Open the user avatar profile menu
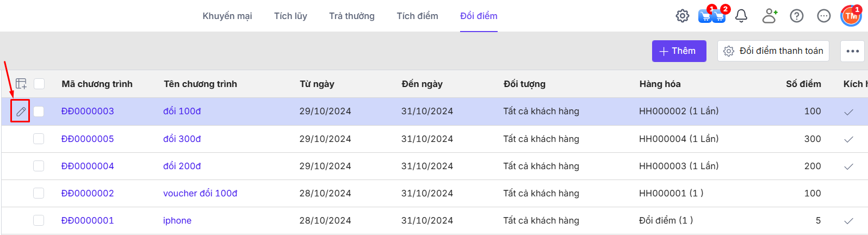The height and width of the screenshot is (235, 868). tap(851, 16)
